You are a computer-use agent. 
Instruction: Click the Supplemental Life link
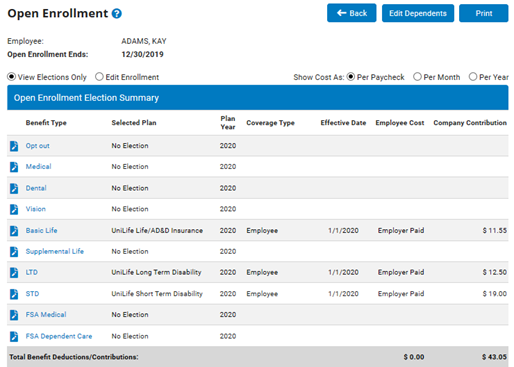55,251
